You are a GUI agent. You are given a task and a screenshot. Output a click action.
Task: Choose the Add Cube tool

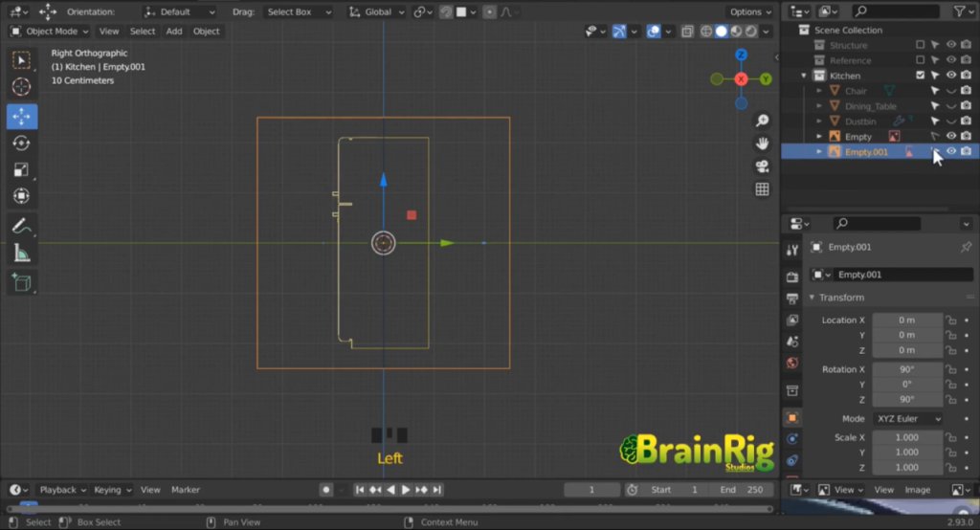click(x=21, y=282)
